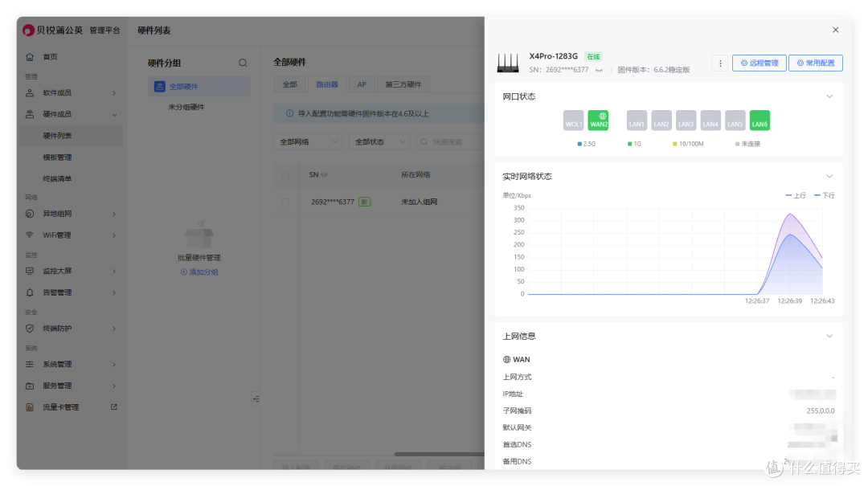
Task: Click the 服务管理 icon
Action: [30, 386]
